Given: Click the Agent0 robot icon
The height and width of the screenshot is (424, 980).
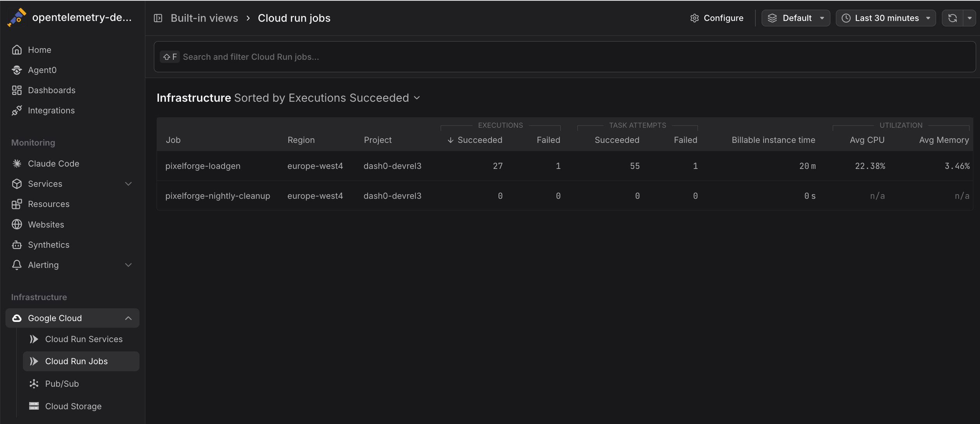Looking at the screenshot, I should [x=17, y=70].
